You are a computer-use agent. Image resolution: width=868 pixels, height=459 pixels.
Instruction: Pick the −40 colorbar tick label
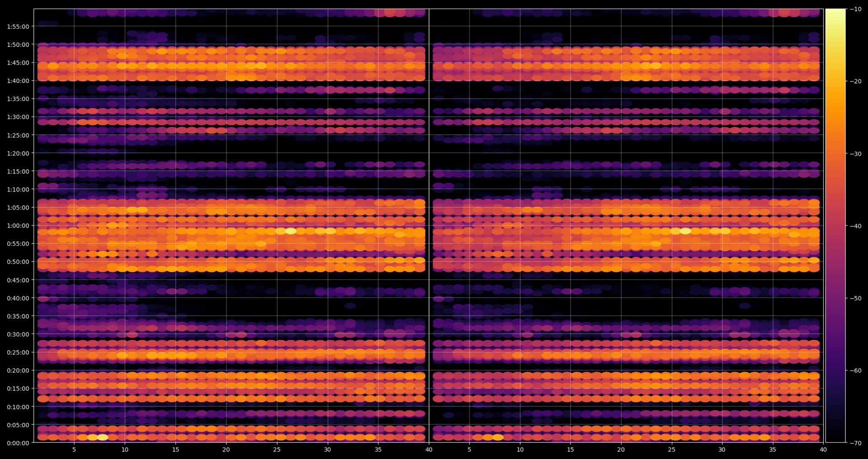pyautogui.click(x=856, y=226)
